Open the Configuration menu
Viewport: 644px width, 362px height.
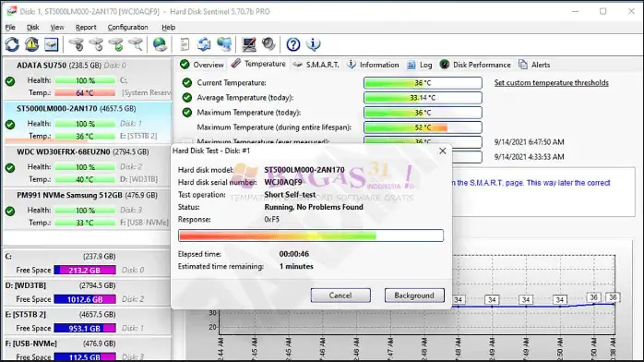tap(127, 27)
